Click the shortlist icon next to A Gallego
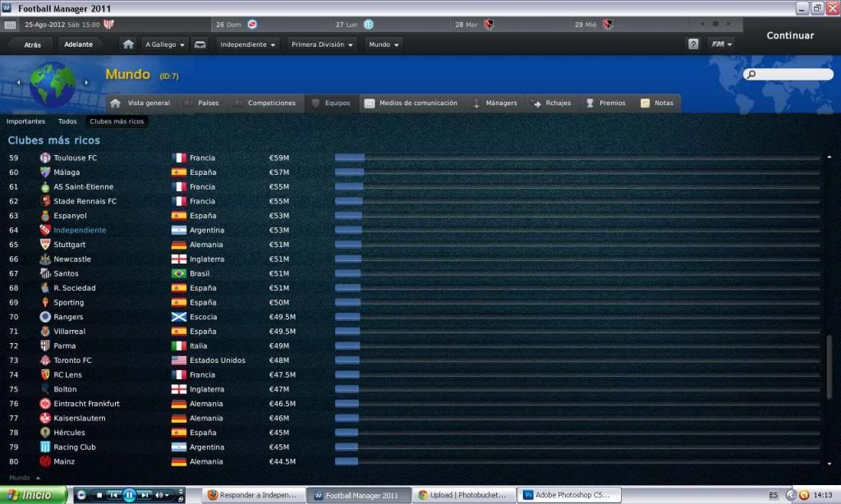The width and height of the screenshot is (841, 504). point(200,44)
